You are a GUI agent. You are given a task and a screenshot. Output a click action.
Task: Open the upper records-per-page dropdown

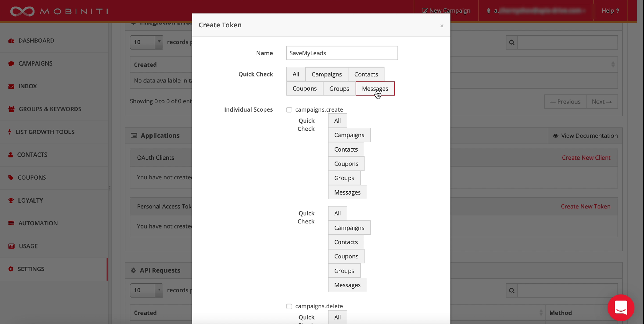(146, 42)
